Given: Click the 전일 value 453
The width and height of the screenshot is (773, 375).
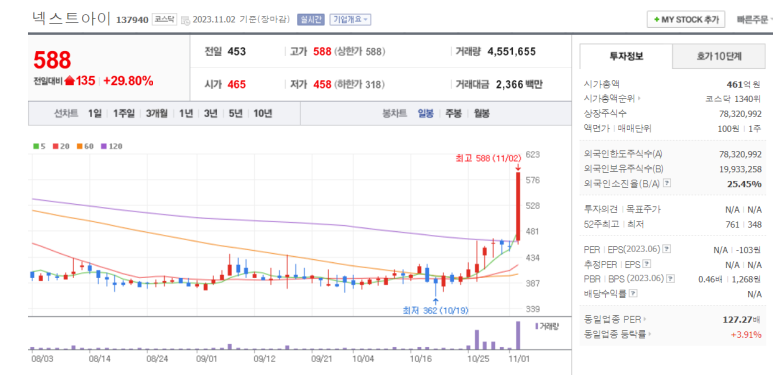Looking at the screenshot, I should (237, 51).
